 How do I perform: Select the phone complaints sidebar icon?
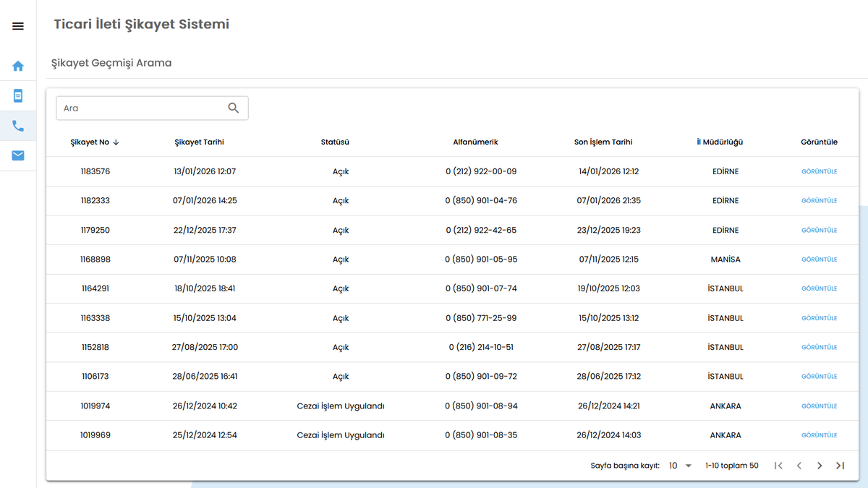pos(17,124)
